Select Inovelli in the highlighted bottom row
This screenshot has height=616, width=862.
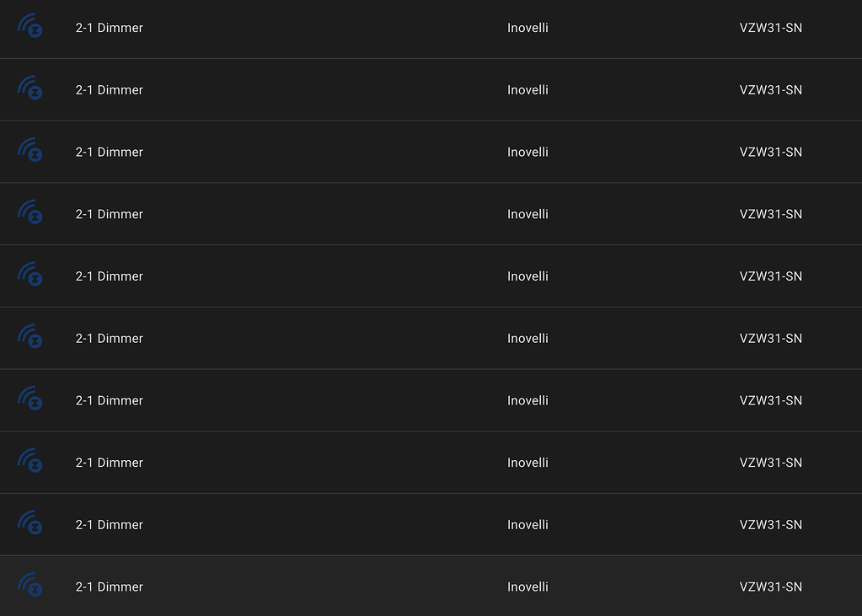click(527, 587)
